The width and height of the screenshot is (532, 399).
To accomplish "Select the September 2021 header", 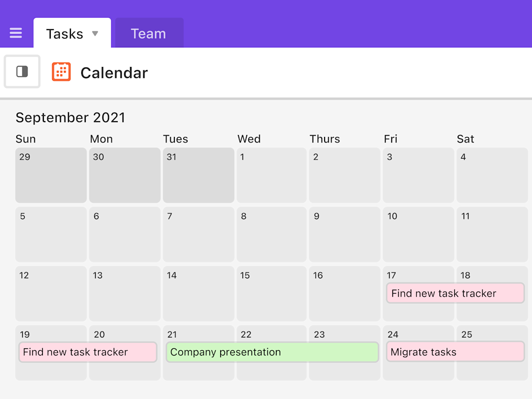I will point(70,117).
